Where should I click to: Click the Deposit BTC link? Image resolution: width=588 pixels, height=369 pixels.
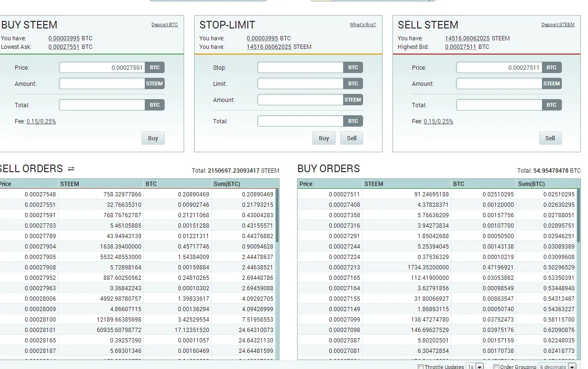(x=165, y=25)
